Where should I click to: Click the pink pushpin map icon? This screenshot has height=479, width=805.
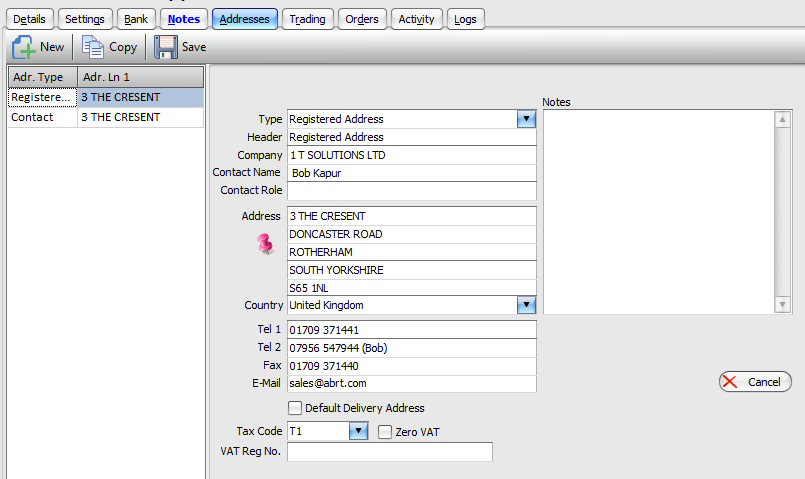tap(265, 244)
